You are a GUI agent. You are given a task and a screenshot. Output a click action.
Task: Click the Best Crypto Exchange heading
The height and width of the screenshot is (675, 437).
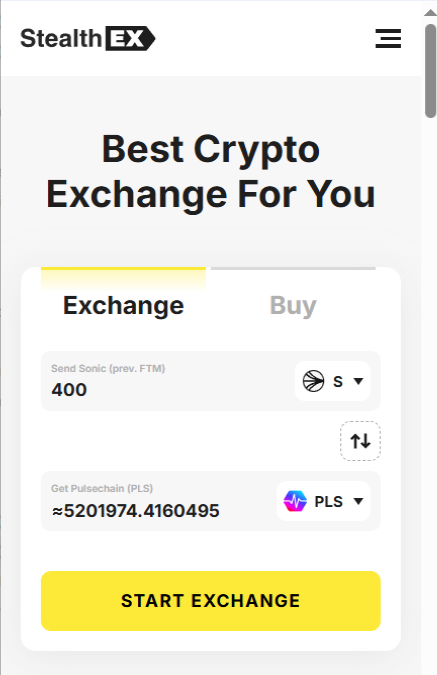pyautogui.click(x=211, y=171)
